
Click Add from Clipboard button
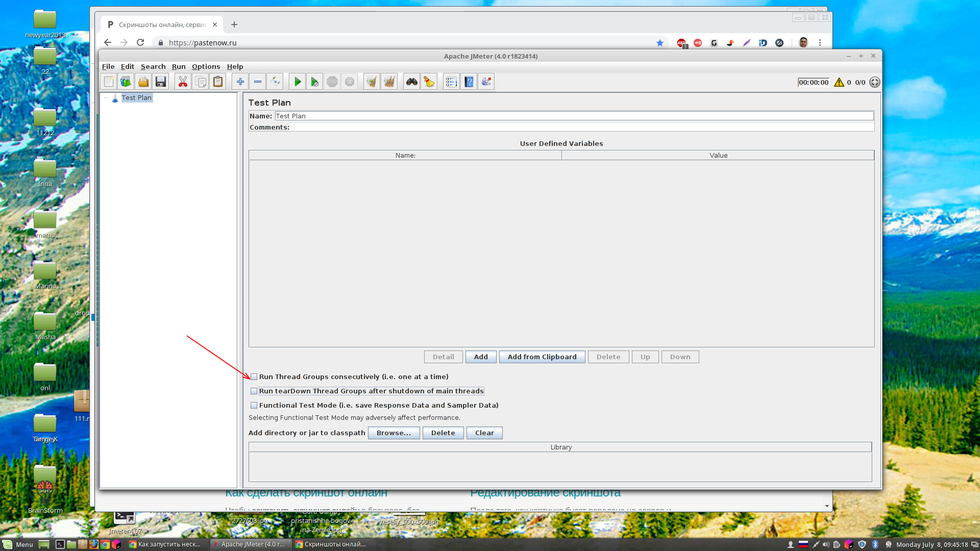(542, 357)
